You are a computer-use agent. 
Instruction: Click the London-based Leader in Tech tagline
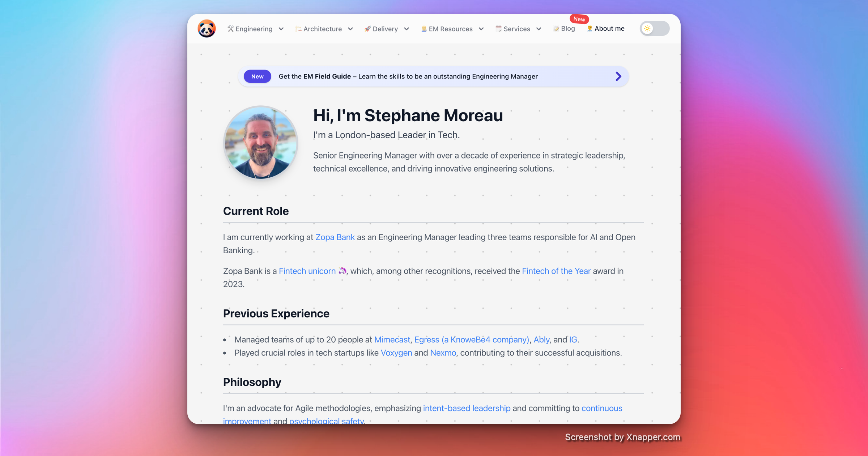(x=386, y=135)
